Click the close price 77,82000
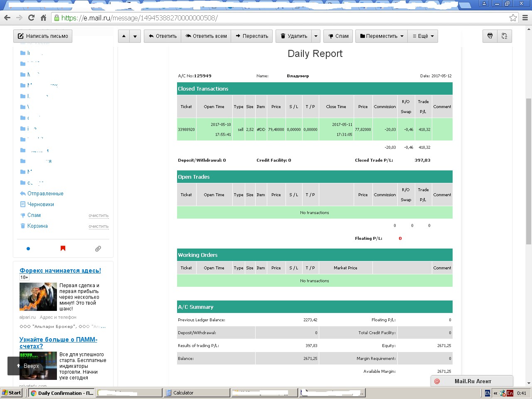This screenshot has width=532, height=399. pos(363,130)
